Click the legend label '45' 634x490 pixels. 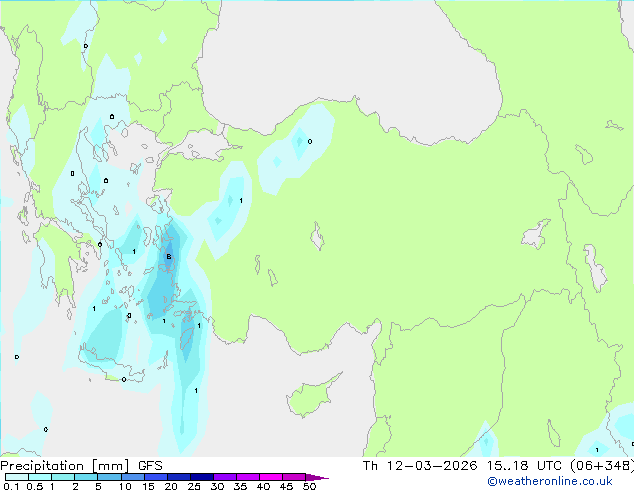coord(286,486)
